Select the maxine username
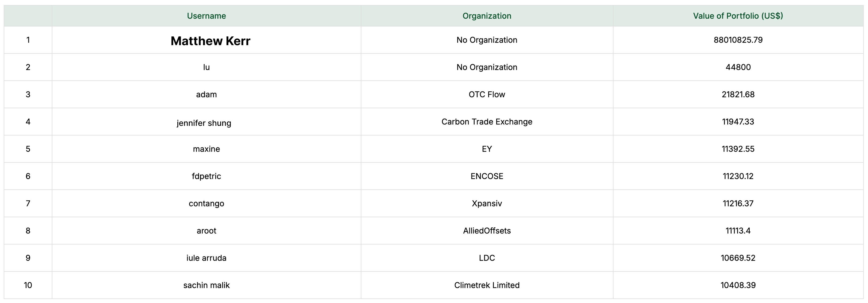The image size is (868, 303). (x=206, y=149)
